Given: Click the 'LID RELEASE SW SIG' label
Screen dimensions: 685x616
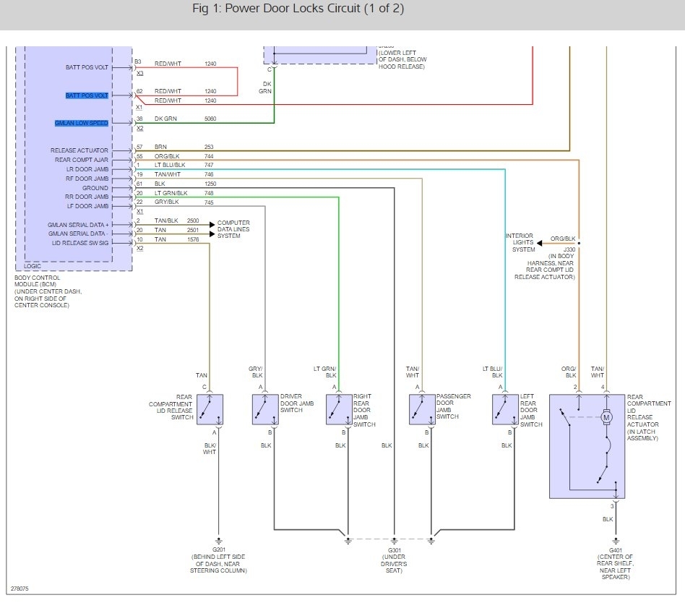Looking at the screenshot, I should pos(80,243).
